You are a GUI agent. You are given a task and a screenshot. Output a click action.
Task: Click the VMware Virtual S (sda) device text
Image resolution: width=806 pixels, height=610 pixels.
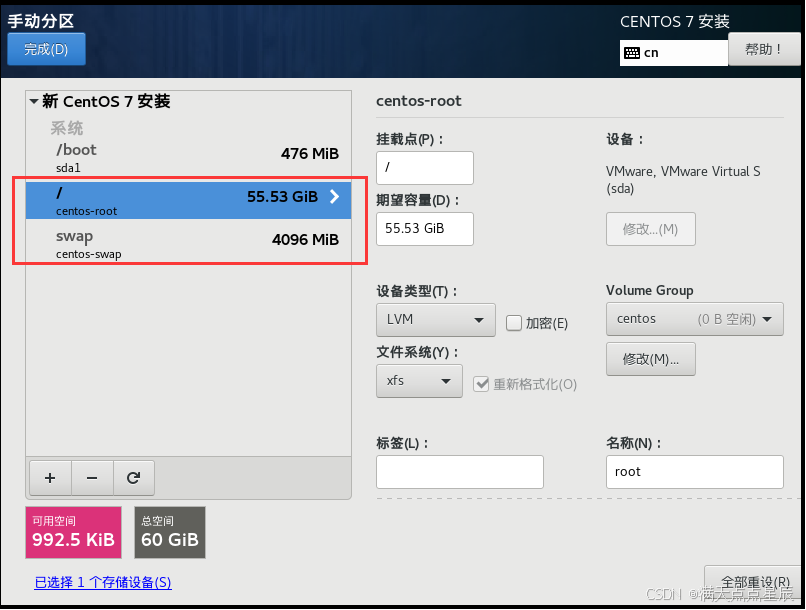(x=683, y=179)
